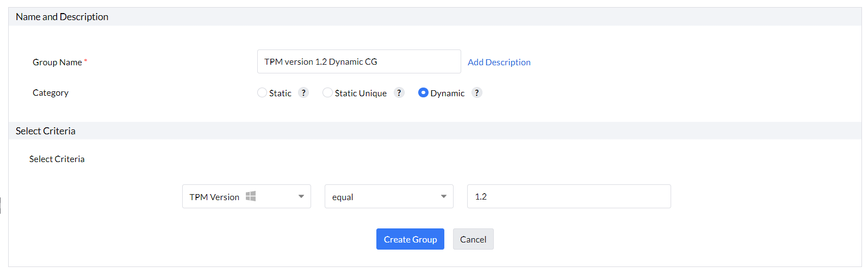Click the help icon next to Static
Viewport: 868px width, 273px height.
pos(304,93)
